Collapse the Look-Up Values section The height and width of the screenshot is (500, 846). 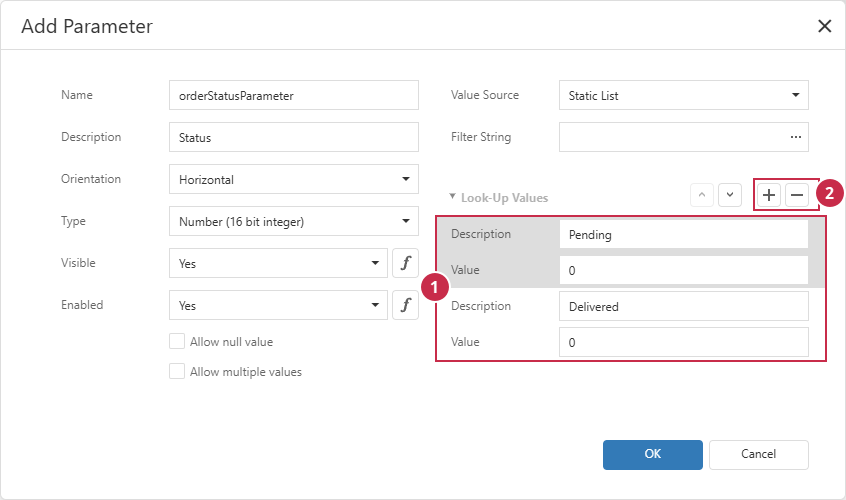click(453, 197)
